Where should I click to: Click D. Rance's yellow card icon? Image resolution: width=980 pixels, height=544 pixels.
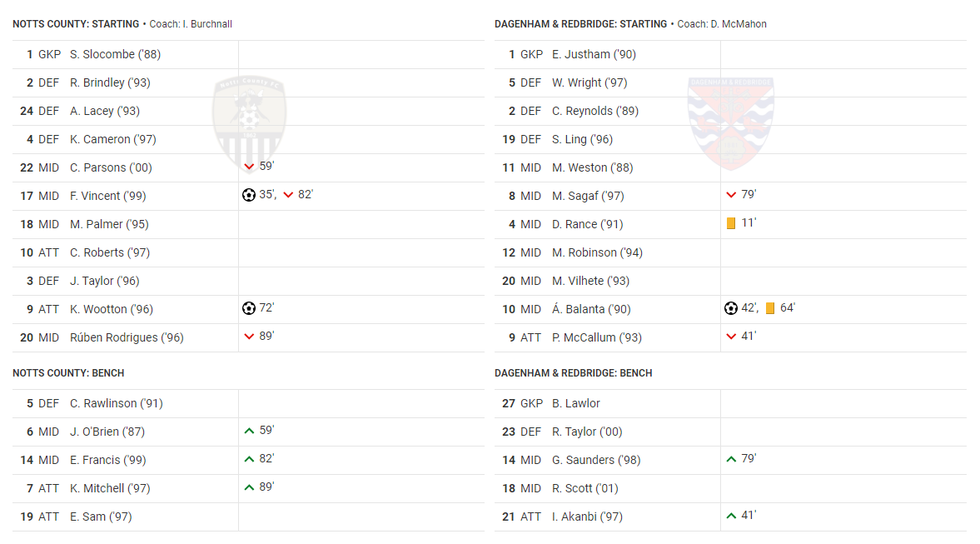click(x=730, y=223)
